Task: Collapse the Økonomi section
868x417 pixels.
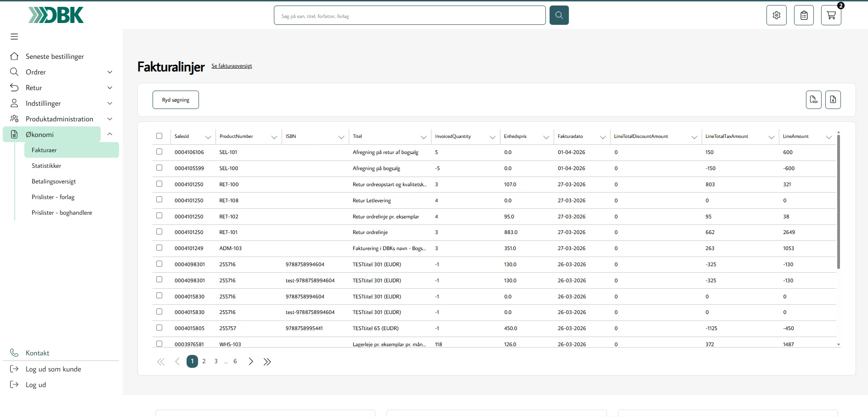Action: coord(110,134)
